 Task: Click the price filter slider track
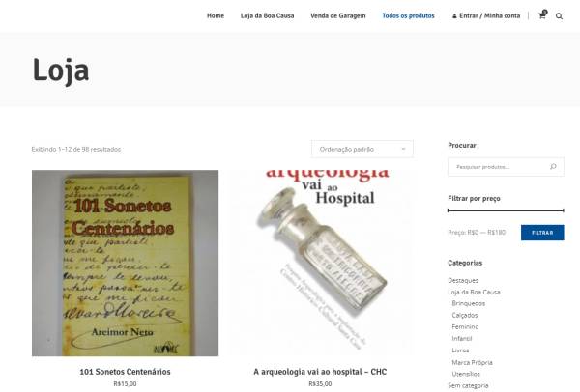tap(506, 210)
